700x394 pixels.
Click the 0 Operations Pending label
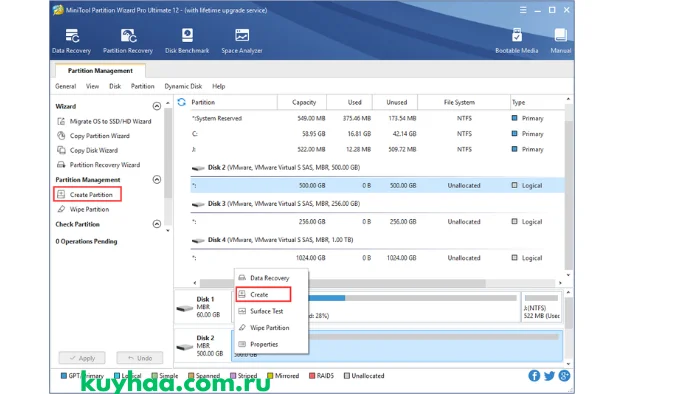tap(86, 241)
